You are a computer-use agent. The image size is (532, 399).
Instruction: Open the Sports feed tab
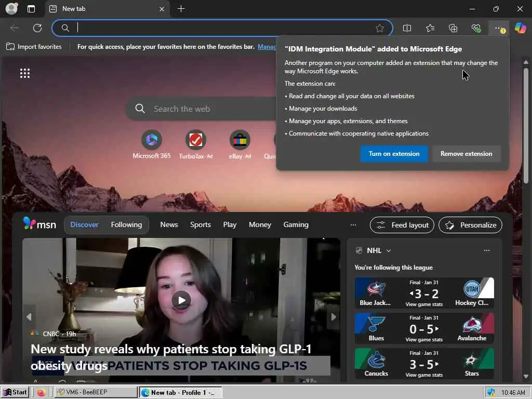click(x=200, y=224)
